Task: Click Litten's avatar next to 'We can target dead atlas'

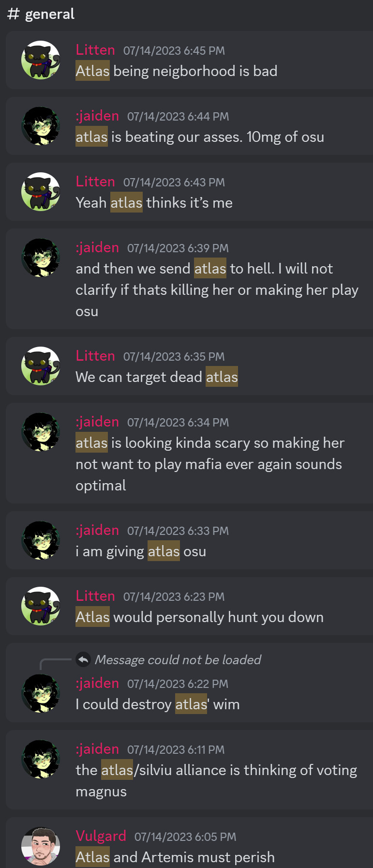Action: click(41, 366)
